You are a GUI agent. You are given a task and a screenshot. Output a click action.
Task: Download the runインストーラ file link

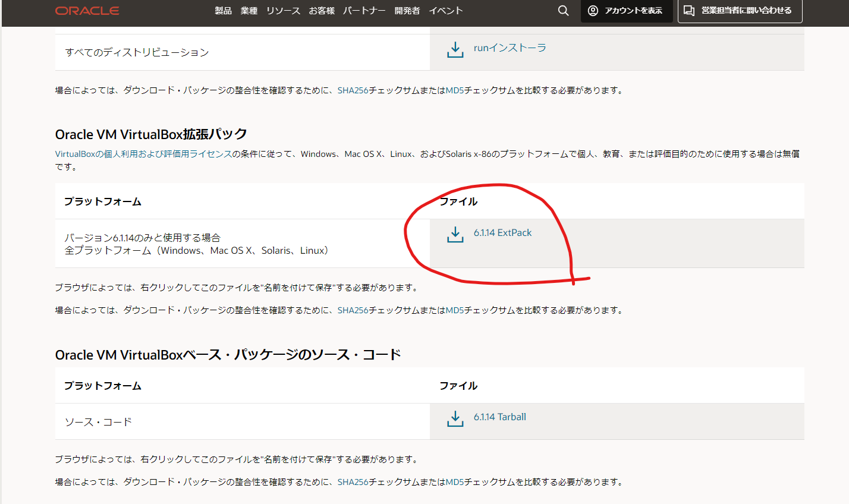coord(510,48)
